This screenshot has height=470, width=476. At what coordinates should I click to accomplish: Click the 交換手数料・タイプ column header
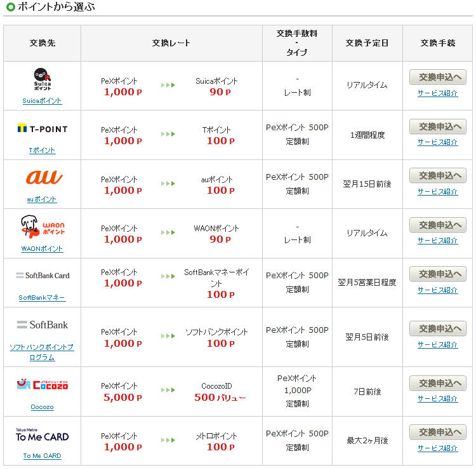tap(297, 43)
